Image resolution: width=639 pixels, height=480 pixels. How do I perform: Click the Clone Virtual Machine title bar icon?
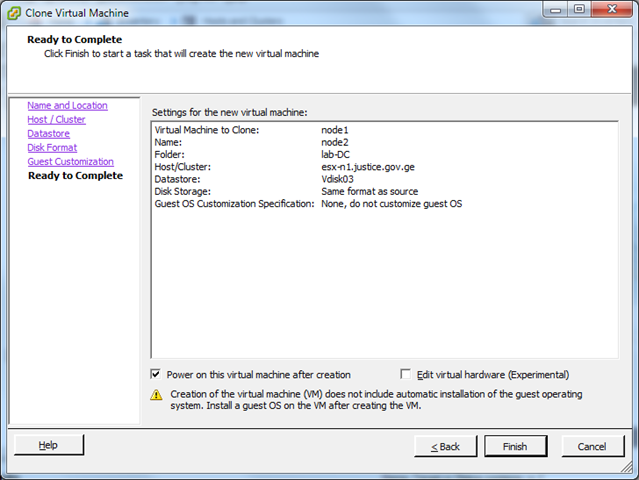[17, 13]
